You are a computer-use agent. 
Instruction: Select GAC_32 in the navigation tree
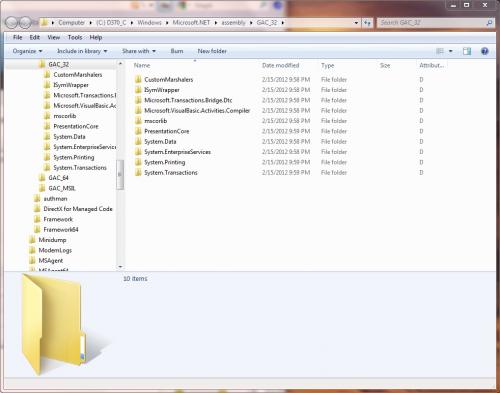[59, 64]
